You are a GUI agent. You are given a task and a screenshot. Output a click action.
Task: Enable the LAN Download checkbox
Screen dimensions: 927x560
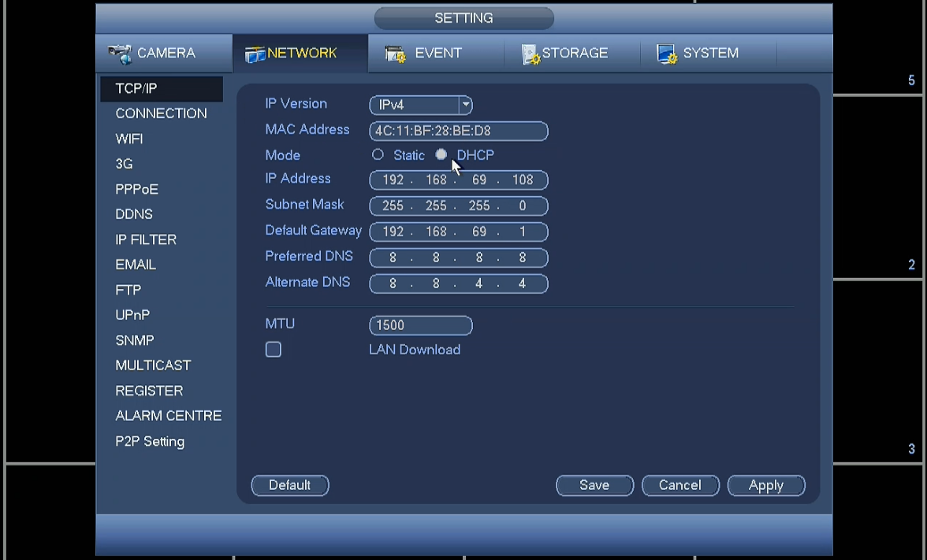coord(273,349)
